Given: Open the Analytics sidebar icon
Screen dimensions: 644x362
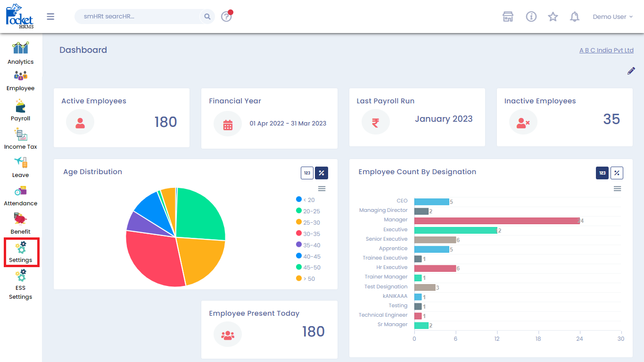Looking at the screenshot, I should (x=20, y=49).
